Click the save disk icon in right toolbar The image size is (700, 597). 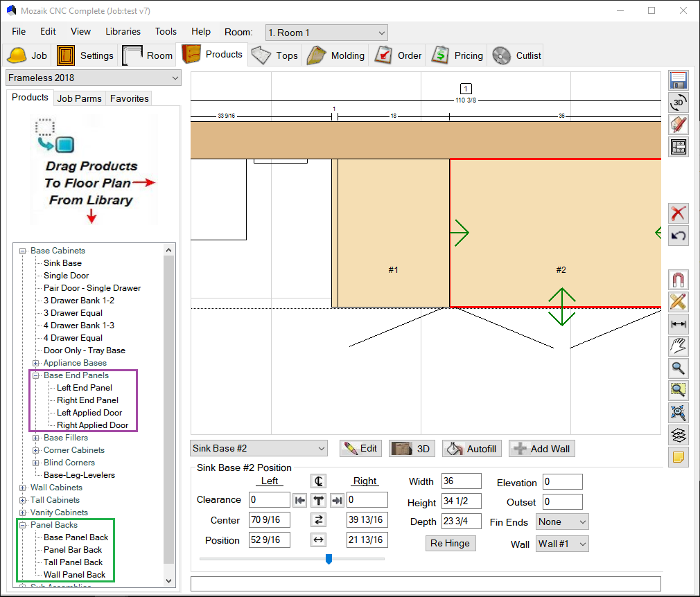click(679, 80)
